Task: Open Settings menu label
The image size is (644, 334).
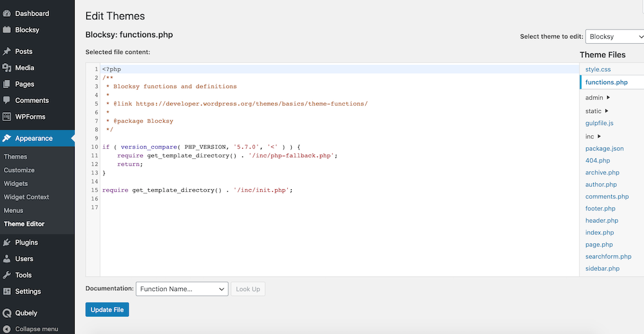Action: (x=28, y=292)
